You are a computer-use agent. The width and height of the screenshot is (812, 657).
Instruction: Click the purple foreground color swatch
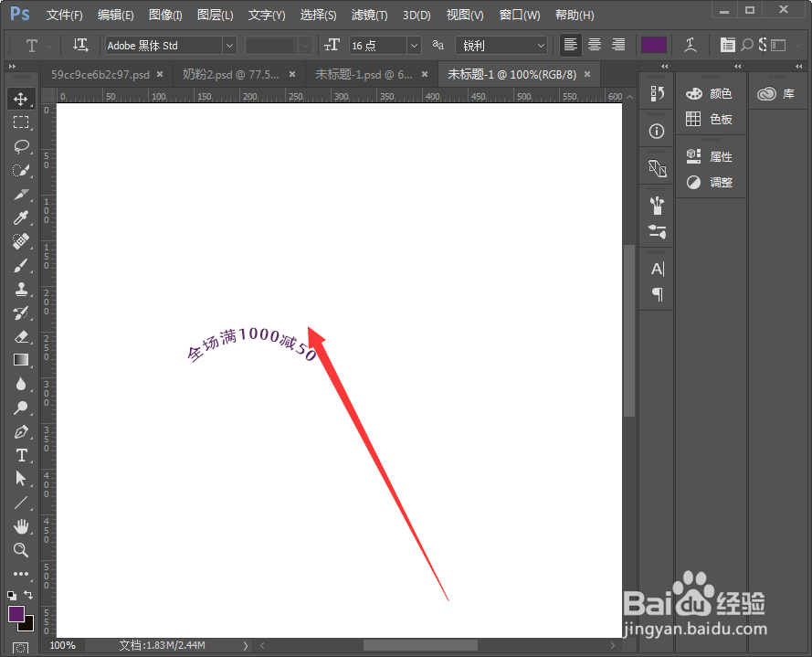point(16,614)
